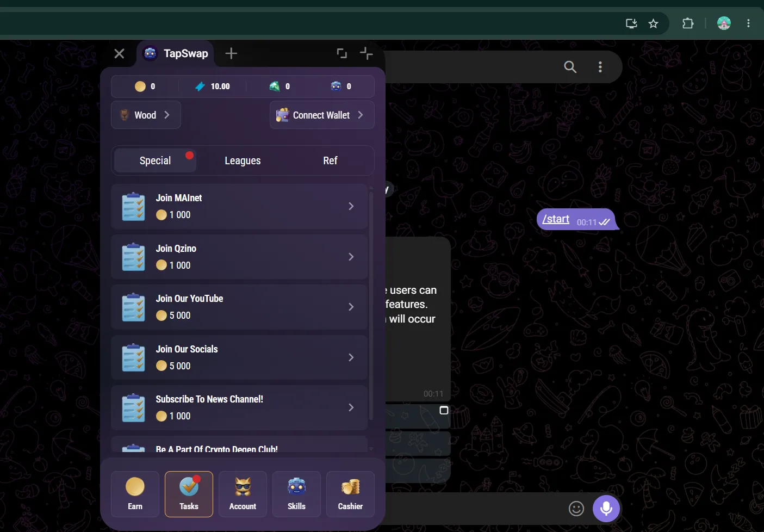
Task: Open the emoji picker in Telegram message bar
Action: click(x=576, y=509)
